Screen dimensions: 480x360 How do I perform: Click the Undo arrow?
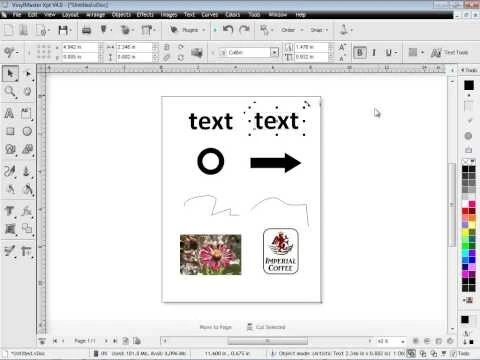coord(228,30)
